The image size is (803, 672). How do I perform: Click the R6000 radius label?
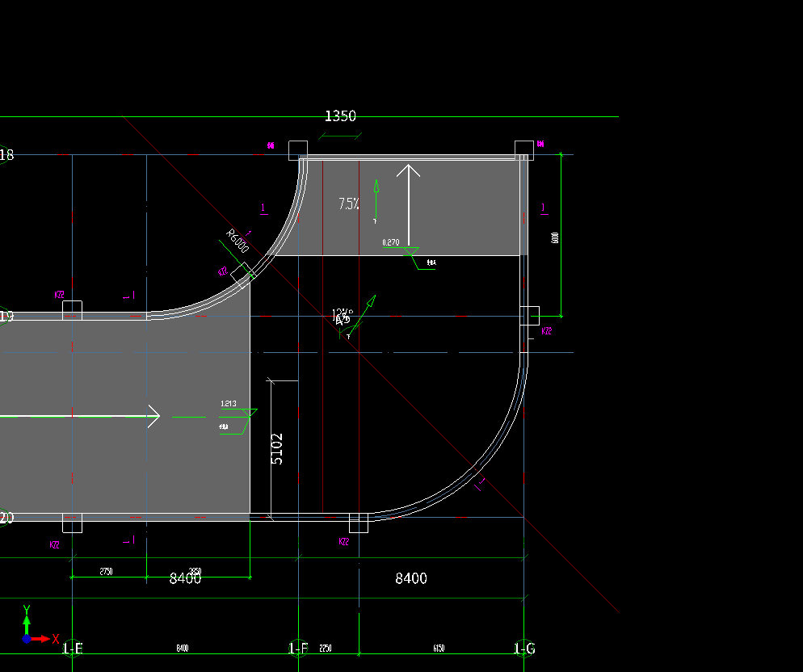tap(238, 241)
